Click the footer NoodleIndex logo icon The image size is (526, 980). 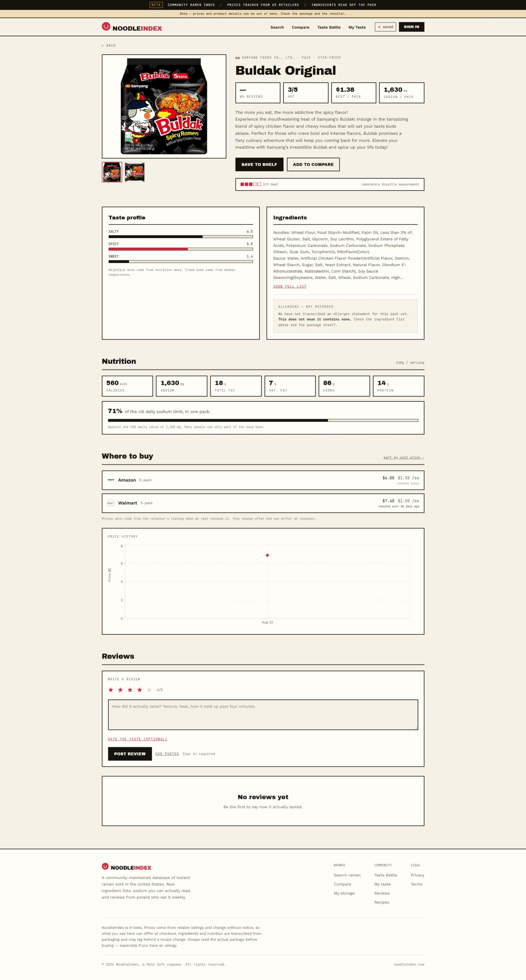click(105, 866)
